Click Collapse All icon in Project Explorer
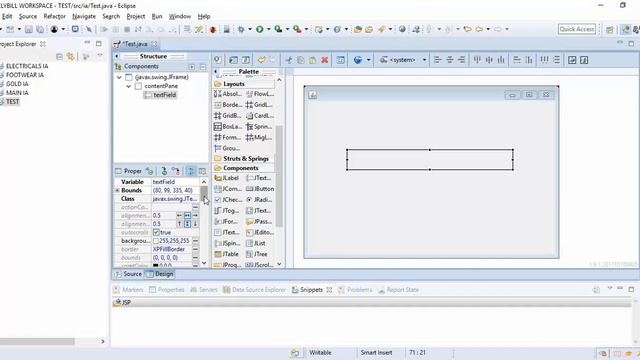 pyautogui.click(x=60, y=57)
